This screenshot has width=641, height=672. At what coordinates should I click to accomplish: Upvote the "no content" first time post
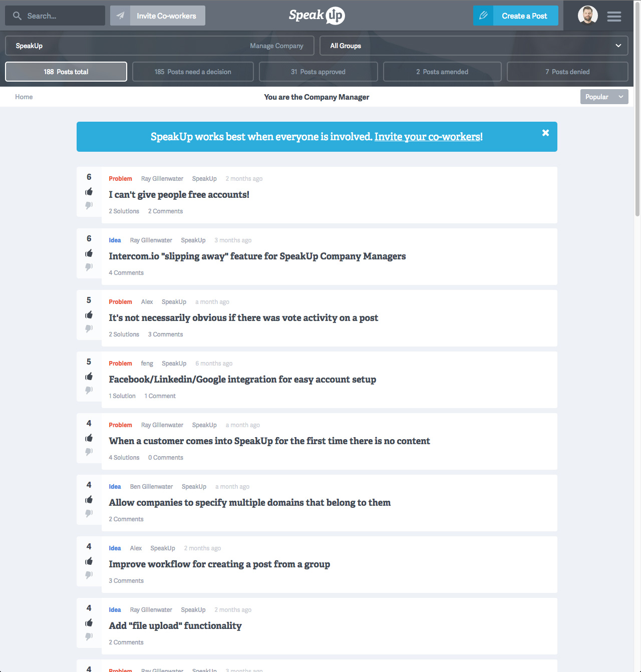click(x=89, y=438)
